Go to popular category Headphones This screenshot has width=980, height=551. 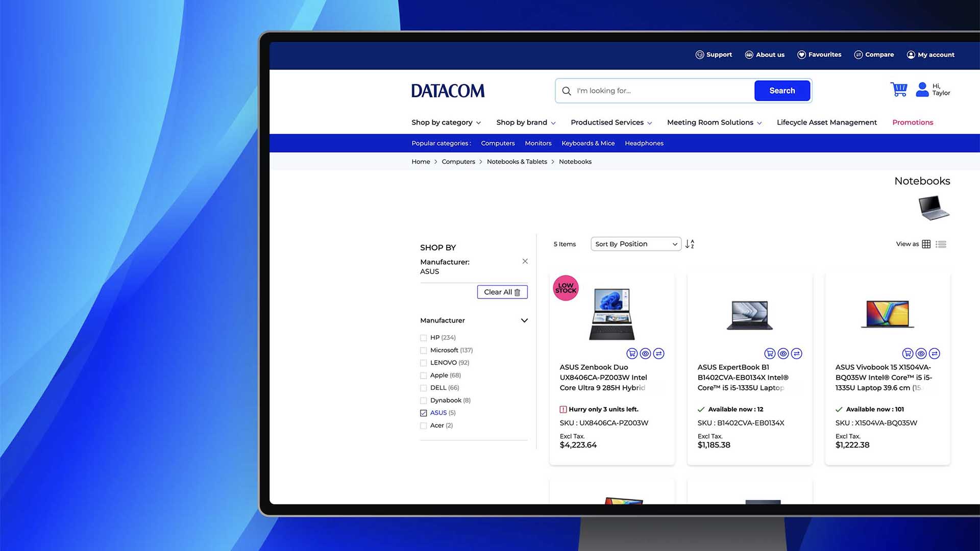(644, 143)
